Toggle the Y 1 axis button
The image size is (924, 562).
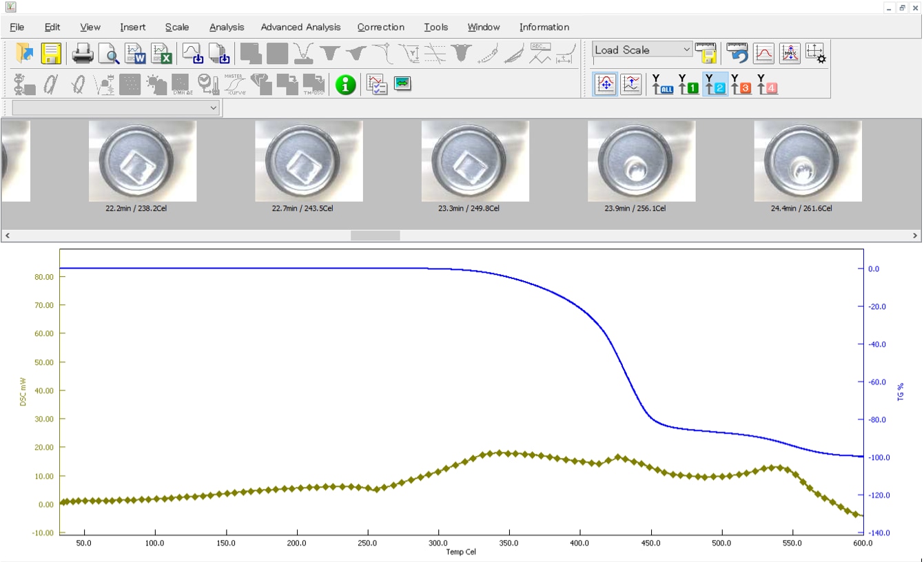point(688,84)
